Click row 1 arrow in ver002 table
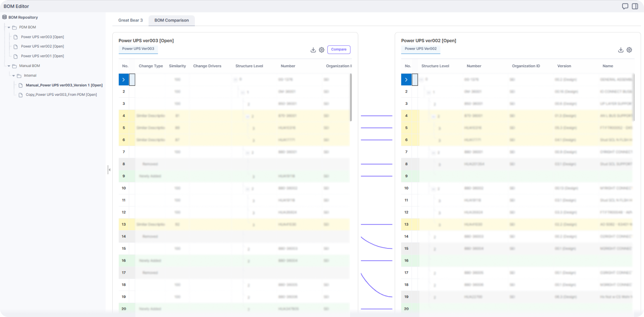The image size is (644, 317). pyautogui.click(x=406, y=80)
